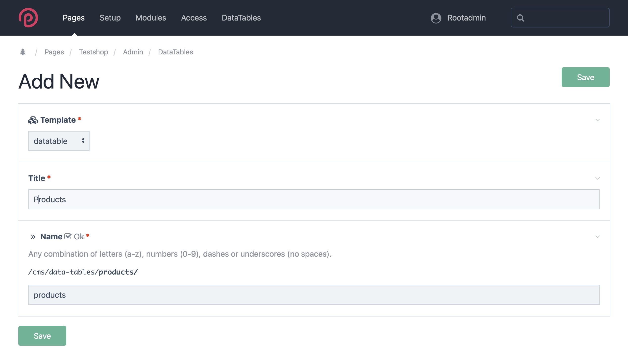Collapse the Template field chevron
The width and height of the screenshot is (628, 364).
coord(597,120)
